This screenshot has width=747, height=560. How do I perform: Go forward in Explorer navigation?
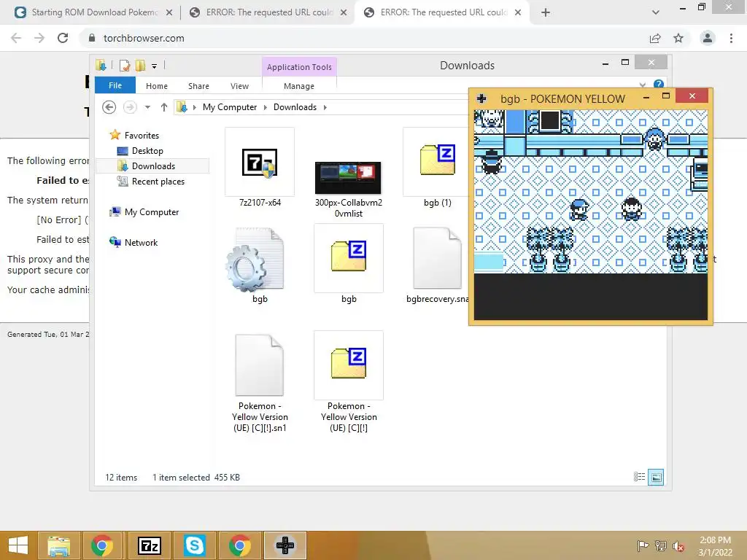[130, 107]
